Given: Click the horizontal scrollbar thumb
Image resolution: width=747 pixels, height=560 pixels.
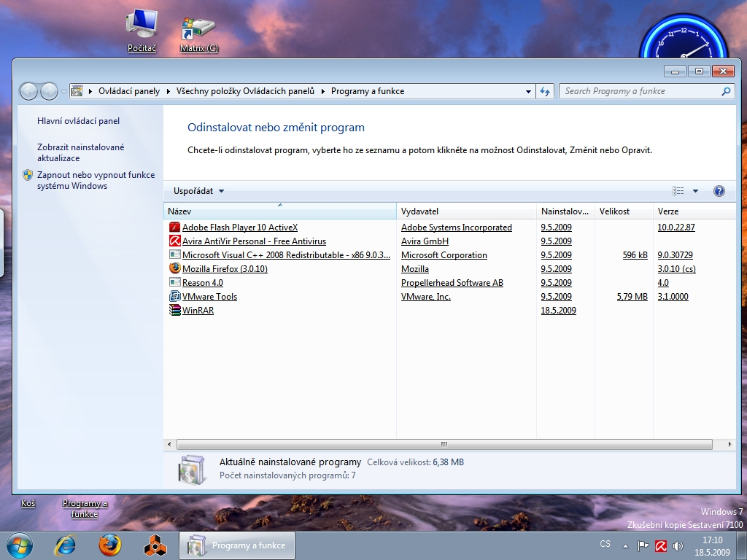Looking at the screenshot, I should tap(444, 444).
